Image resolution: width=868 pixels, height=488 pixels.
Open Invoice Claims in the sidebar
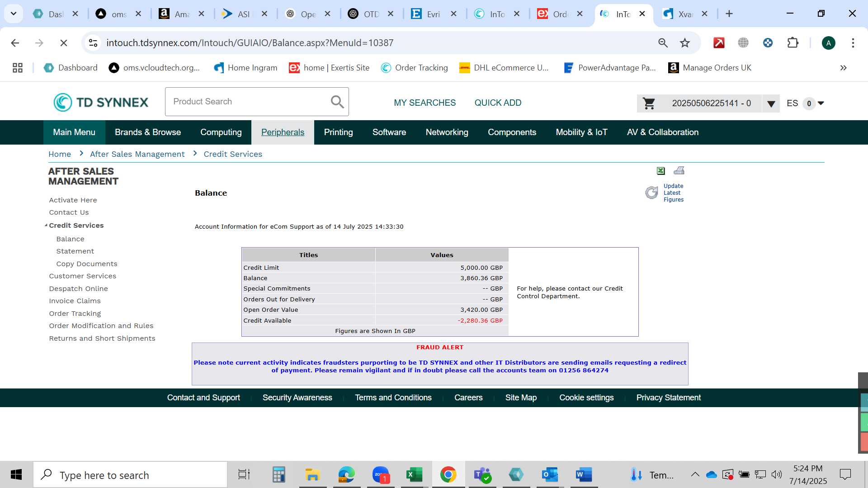click(x=75, y=301)
